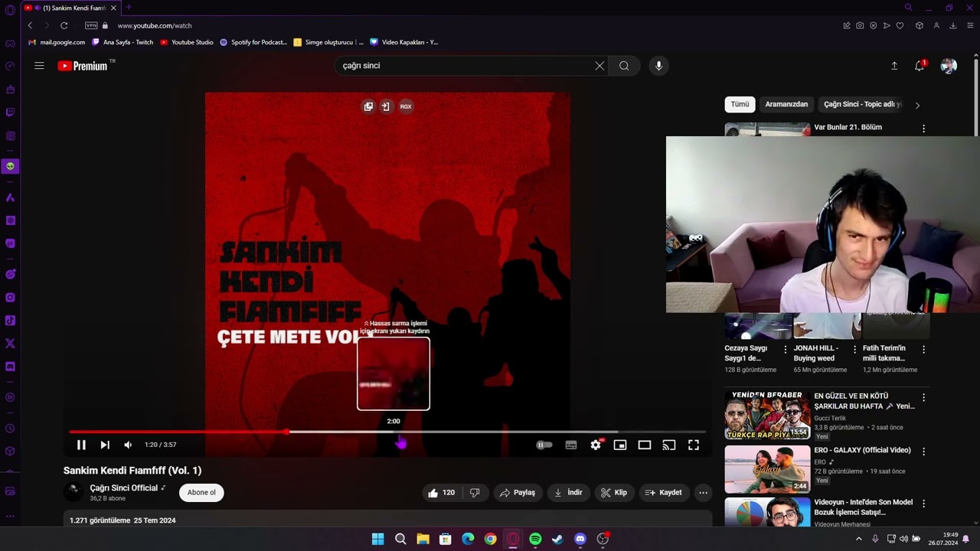This screenshot has height=551, width=980.
Task: Open the Windows Start menu
Action: coord(377,539)
